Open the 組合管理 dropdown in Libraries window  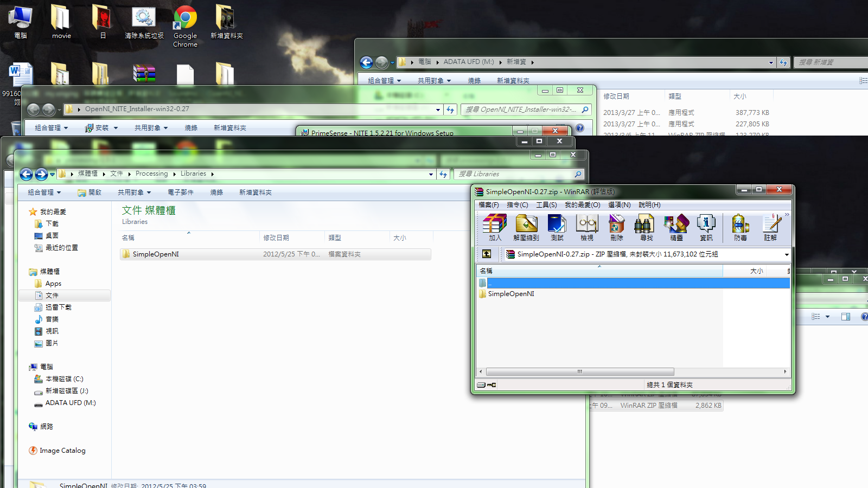[x=44, y=192]
